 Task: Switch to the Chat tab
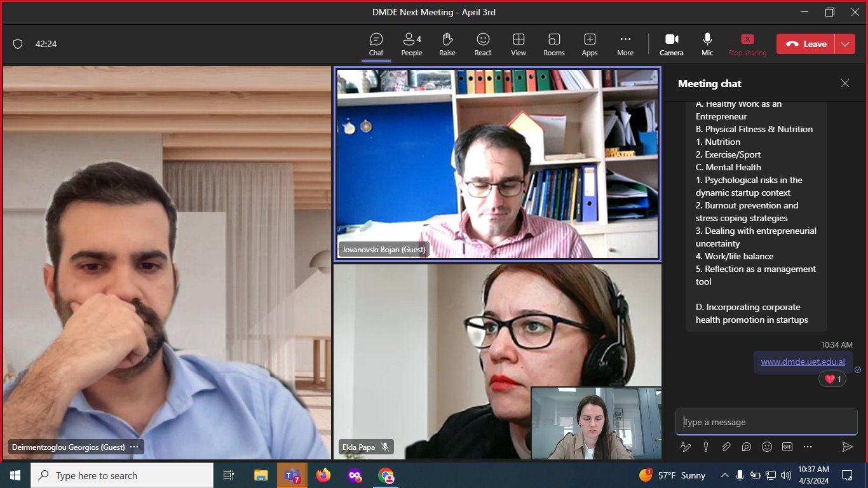pyautogui.click(x=376, y=44)
